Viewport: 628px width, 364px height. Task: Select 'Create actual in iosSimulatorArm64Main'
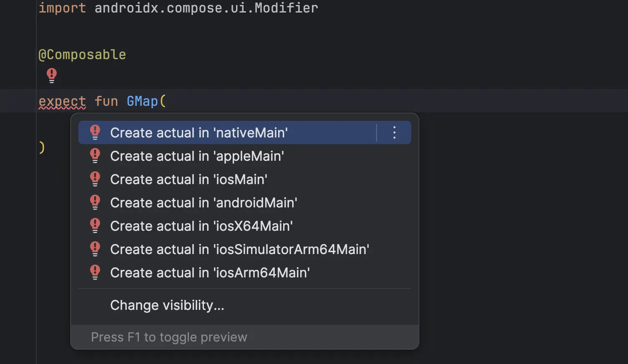[x=239, y=249]
